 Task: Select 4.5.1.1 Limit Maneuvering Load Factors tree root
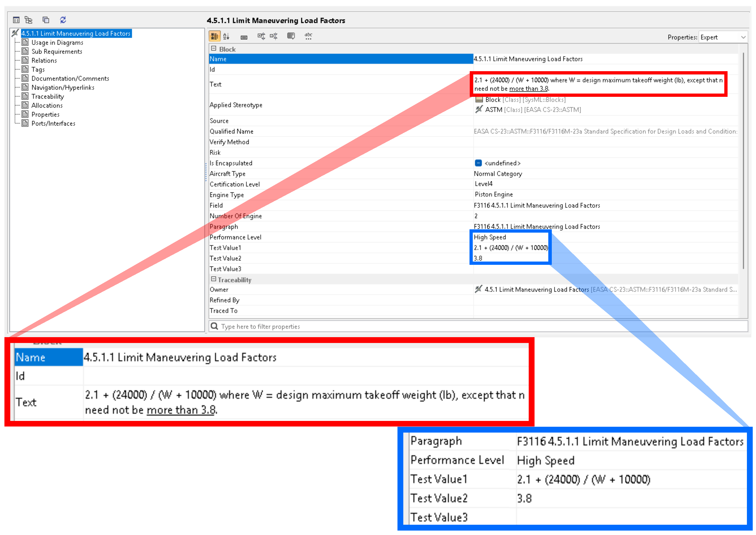click(x=76, y=33)
